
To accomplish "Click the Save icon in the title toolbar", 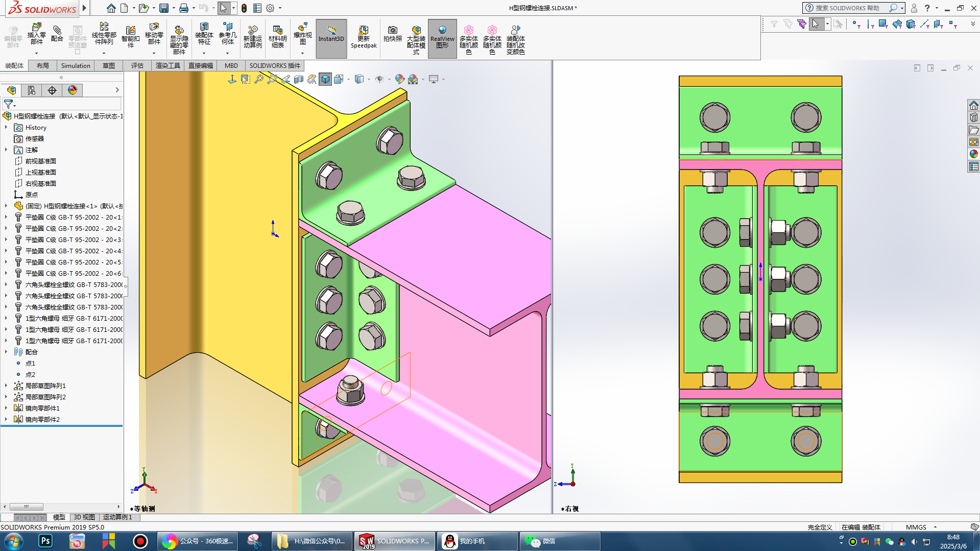I will coord(164,8).
